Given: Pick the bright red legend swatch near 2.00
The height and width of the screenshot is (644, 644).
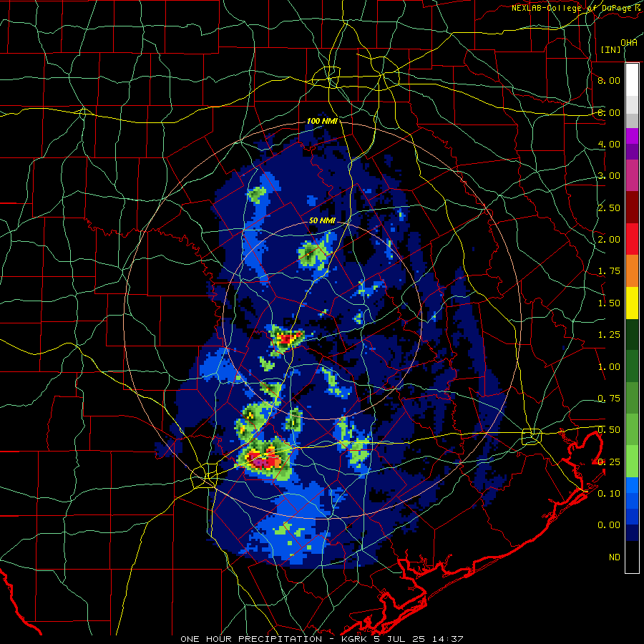Looking at the screenshot, I should pyautogui.click(x=632, y=239).
